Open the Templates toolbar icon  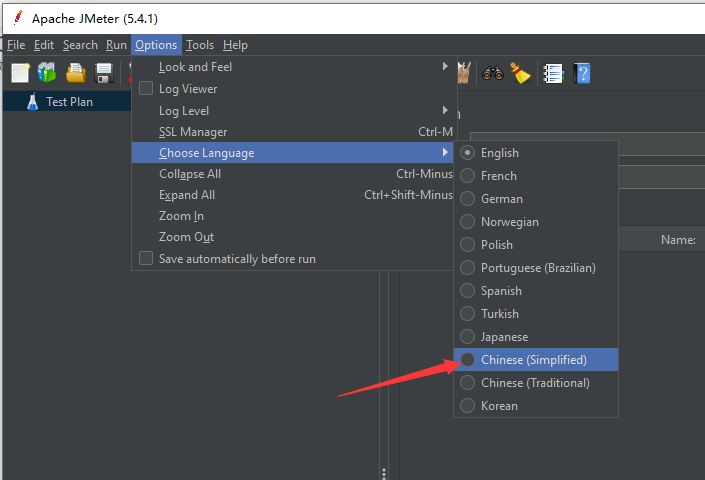point(47,72)
